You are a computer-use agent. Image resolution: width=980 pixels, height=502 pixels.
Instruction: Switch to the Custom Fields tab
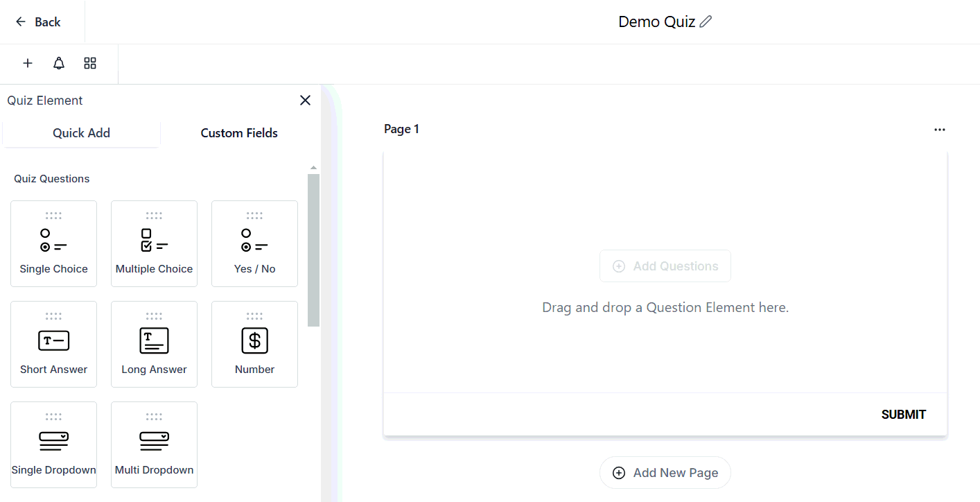(x=239, y=133)
